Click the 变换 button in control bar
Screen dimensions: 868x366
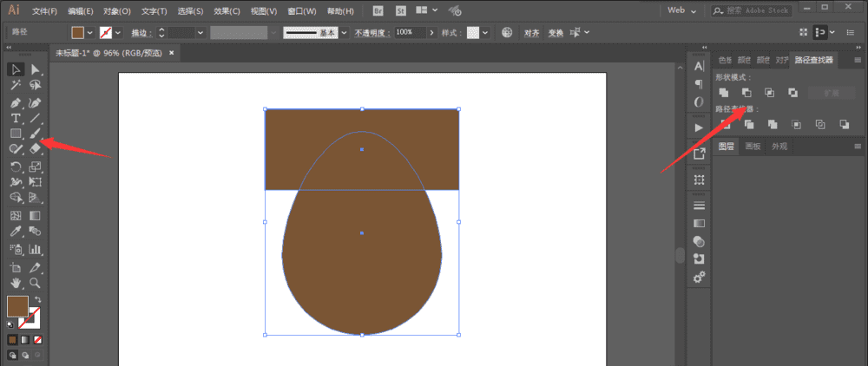(x=556, y=32)
